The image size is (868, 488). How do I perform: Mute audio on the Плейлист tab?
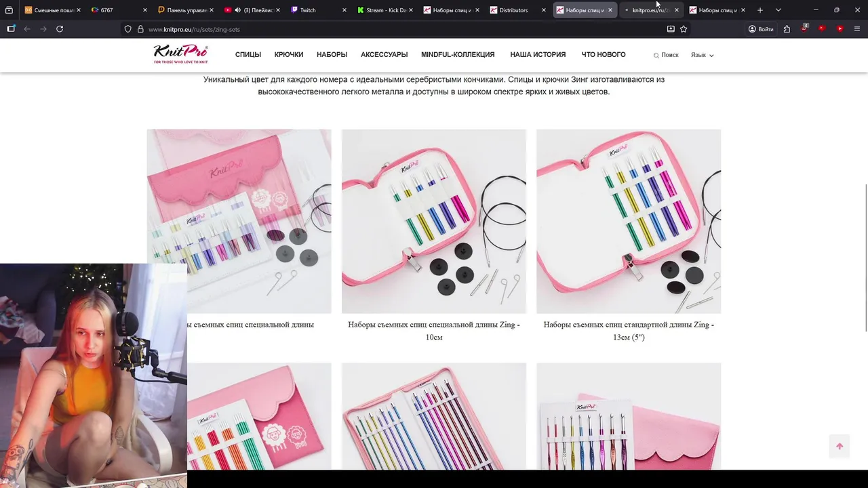click(x=237, y=10)
